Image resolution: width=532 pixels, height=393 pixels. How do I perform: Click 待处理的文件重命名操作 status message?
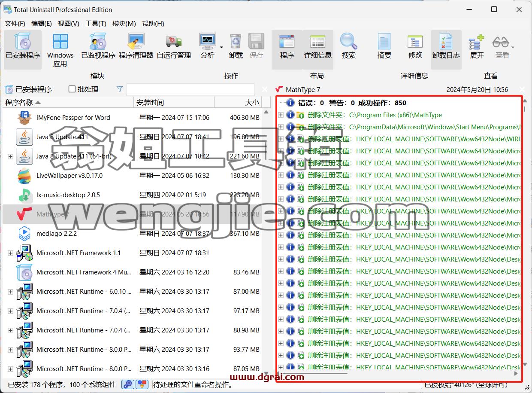tap(193, 384)
